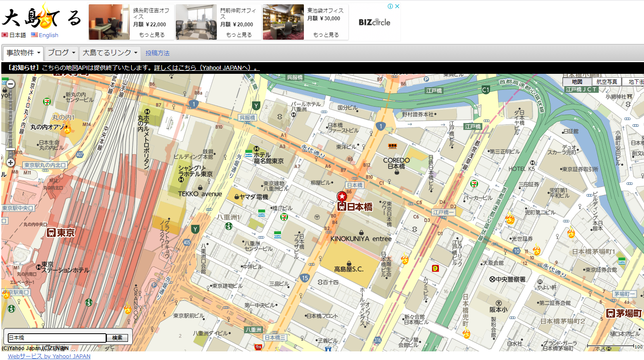Click the 野村證券本社 map label
Viewport: 644px width, 360px height.
click(x=419, y=114)
